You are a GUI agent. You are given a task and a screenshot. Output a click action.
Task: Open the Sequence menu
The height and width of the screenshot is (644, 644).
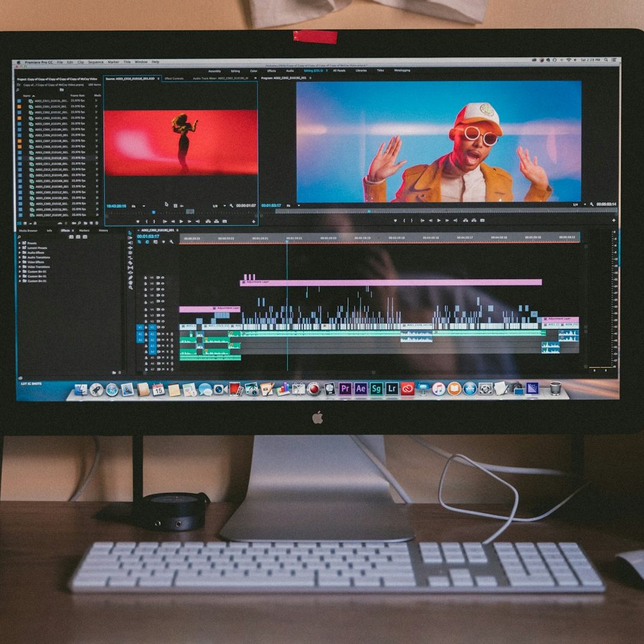point(95,62)
